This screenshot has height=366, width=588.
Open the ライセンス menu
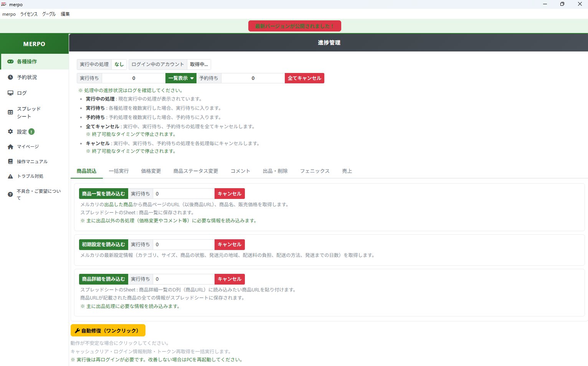tap(29, 14)
